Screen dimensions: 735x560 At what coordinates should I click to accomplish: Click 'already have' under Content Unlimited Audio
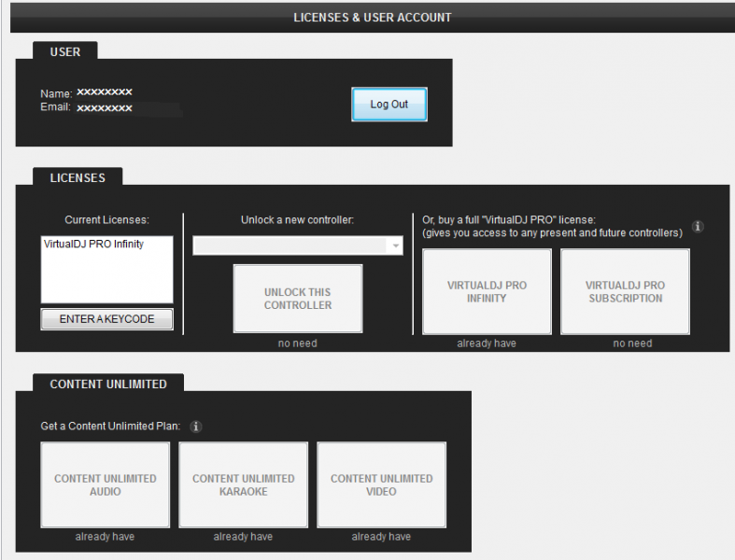[105, 537]
